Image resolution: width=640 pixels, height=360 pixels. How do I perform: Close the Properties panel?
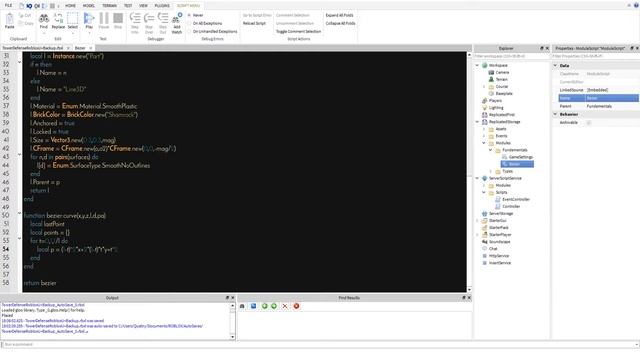637,48
